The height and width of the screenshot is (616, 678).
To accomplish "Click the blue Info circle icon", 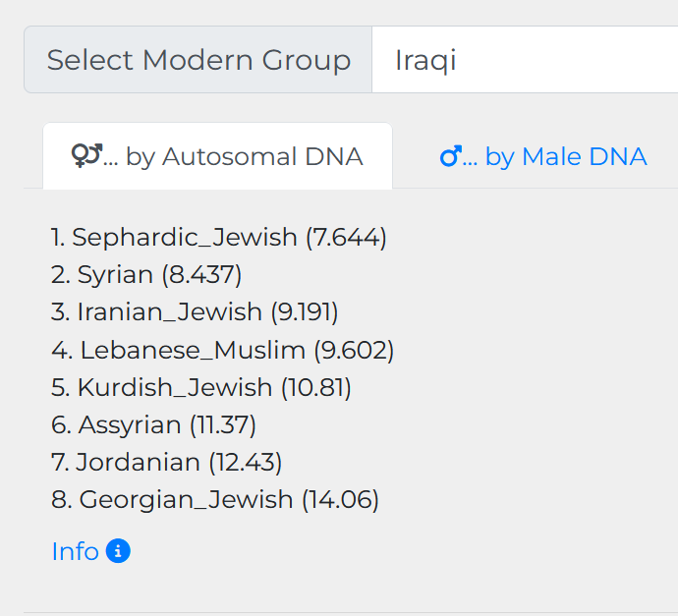I will [118, 551].
